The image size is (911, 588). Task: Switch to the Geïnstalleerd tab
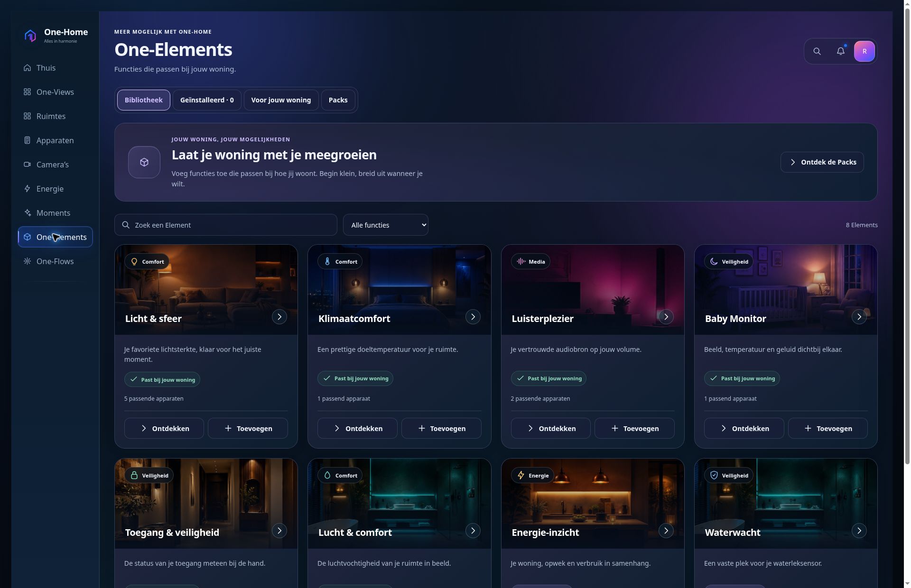pyautogui.click(x=207, y=100)
